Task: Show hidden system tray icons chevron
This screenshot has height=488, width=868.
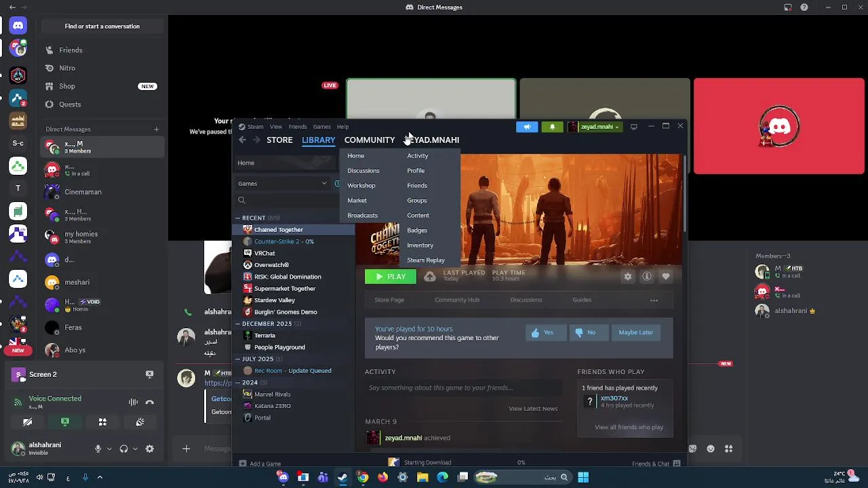Action: tap(100, 477)
